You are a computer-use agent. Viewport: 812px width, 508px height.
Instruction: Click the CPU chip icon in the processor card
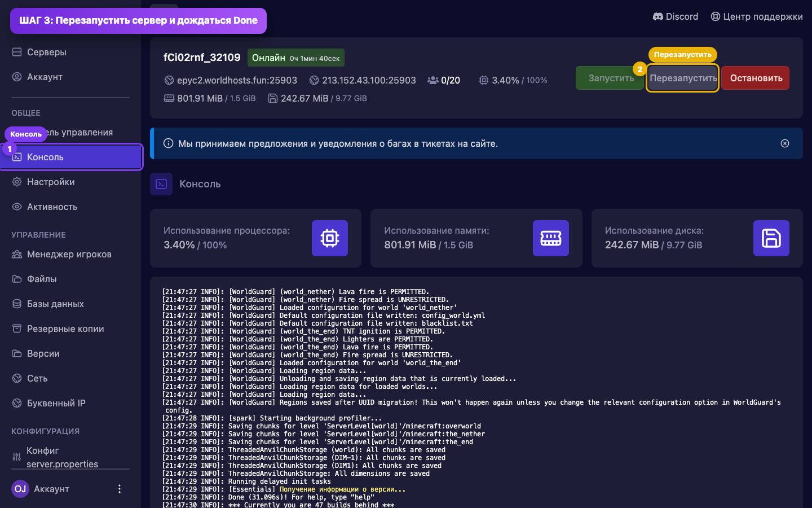330,238
